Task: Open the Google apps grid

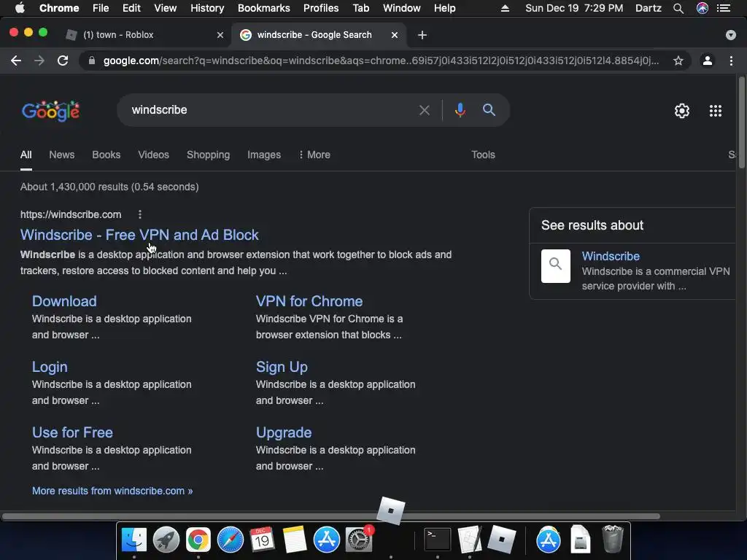Action: 715,111
